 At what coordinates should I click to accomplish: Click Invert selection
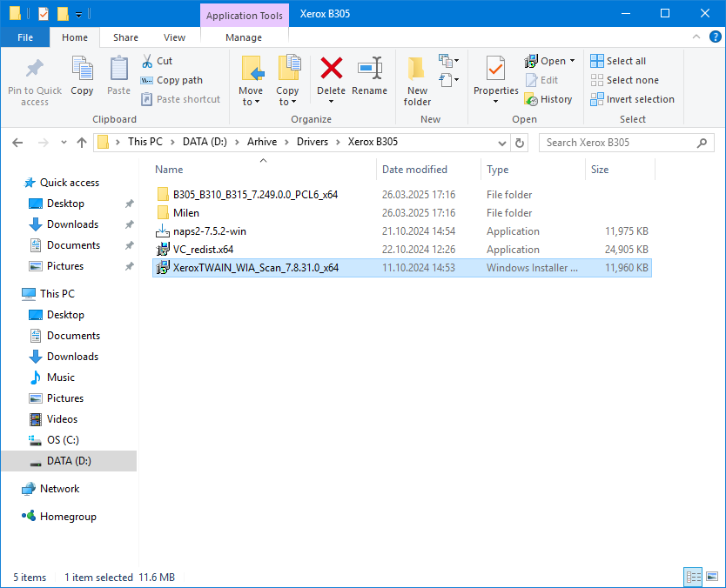coord(633,99)
